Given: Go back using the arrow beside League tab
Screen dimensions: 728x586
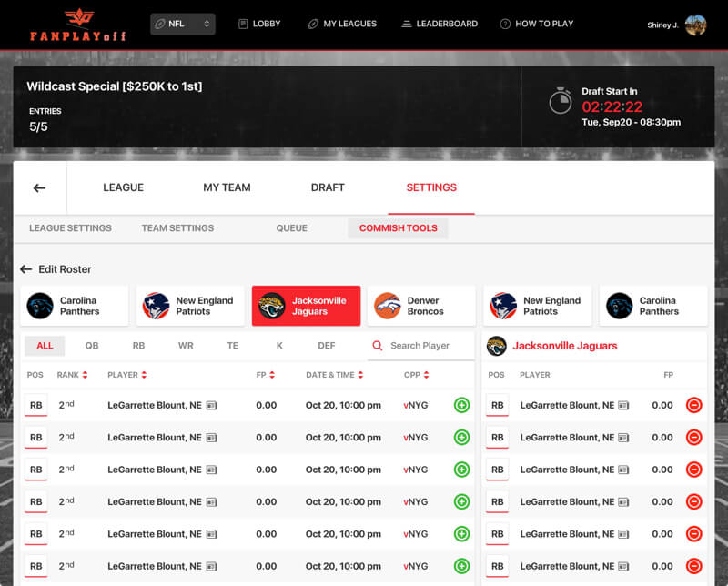Looking at the screenshot, I should pyautogui.click(x=39, y=187).
